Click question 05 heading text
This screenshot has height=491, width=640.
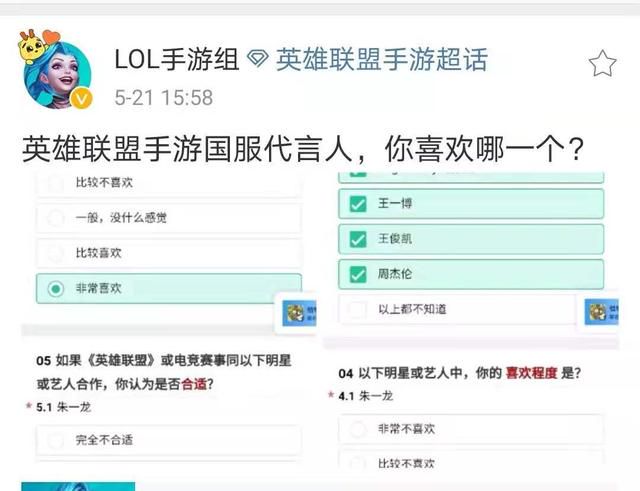pyautogui.click(x=164, y=372)
